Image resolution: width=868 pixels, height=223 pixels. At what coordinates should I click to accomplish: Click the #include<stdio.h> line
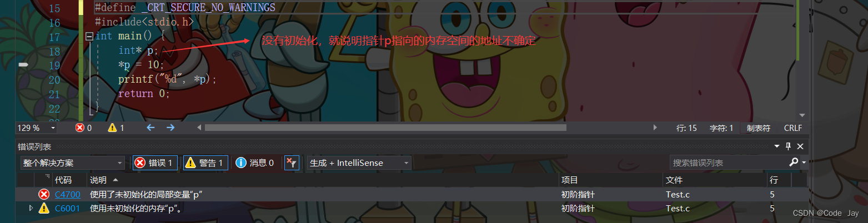click(x=144, y=22)
